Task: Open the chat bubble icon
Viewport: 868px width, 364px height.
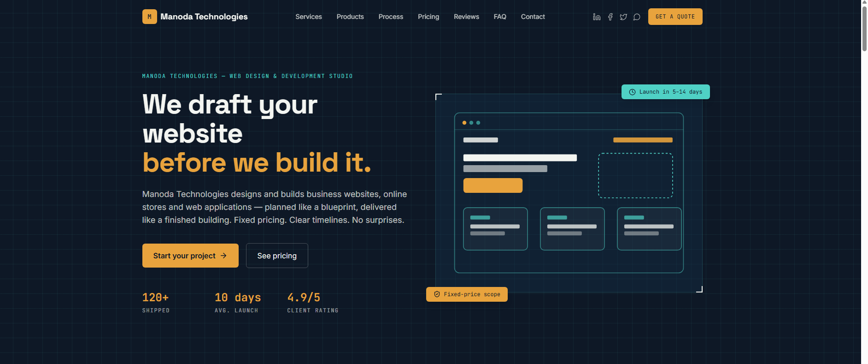Action: (x=637, y=17)
